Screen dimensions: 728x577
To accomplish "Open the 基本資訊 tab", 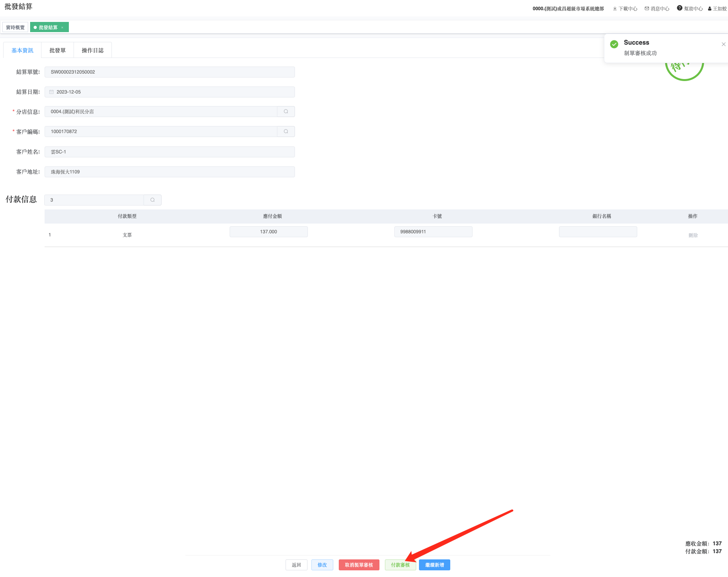I will click(22, 50).
